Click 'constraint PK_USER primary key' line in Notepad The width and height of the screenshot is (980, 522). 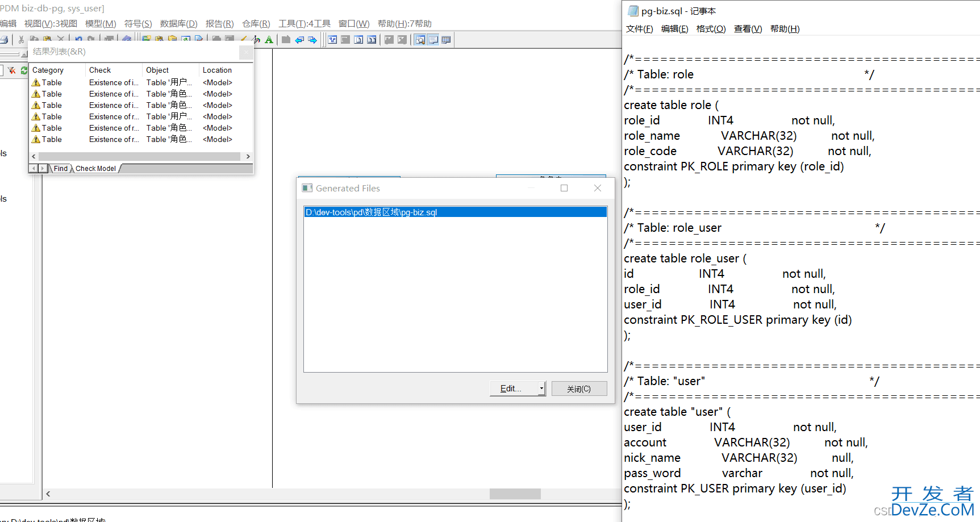(735, 488)
